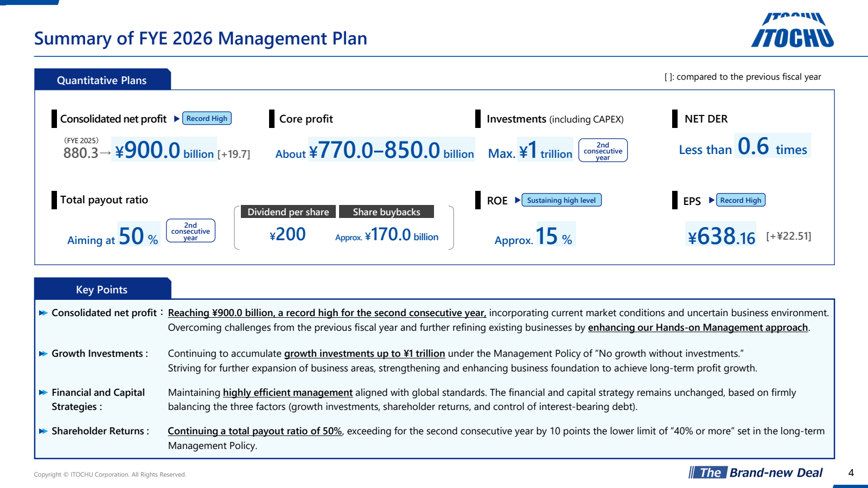
Task: Click the triangle arrow before the EPS Record High badge
Action: click(x=712, y=200)
